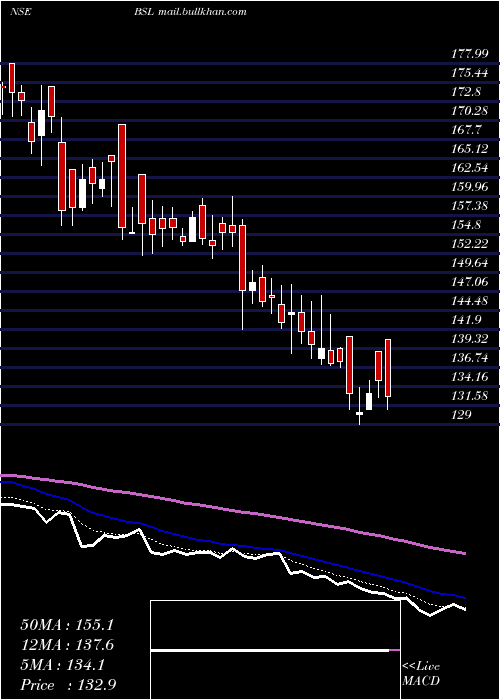Click the 144.48 price level label
The width and height of the screenshot is (500, 700).
pyautogui.click(x=470, y=301)
